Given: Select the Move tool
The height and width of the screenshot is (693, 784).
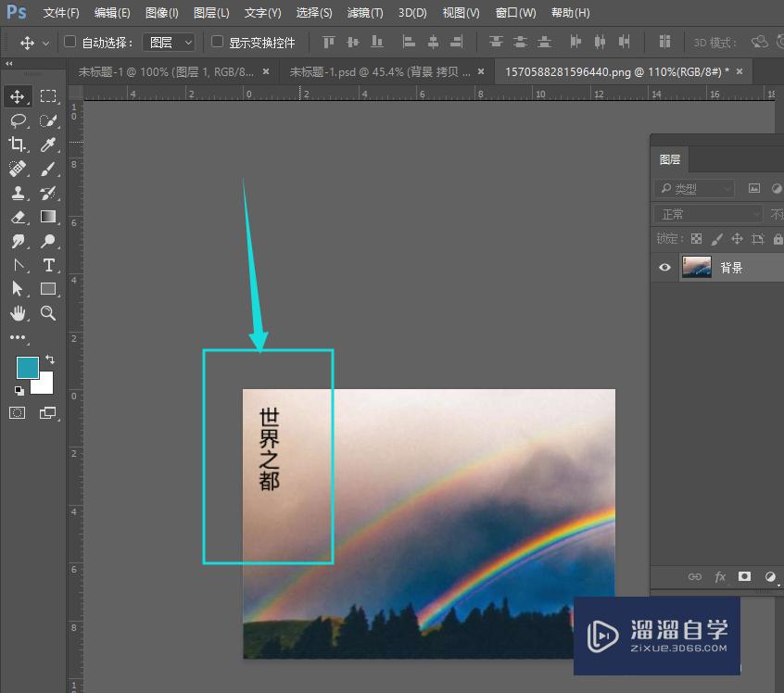Looking at the screenshot, I should (x=18, y=95).
